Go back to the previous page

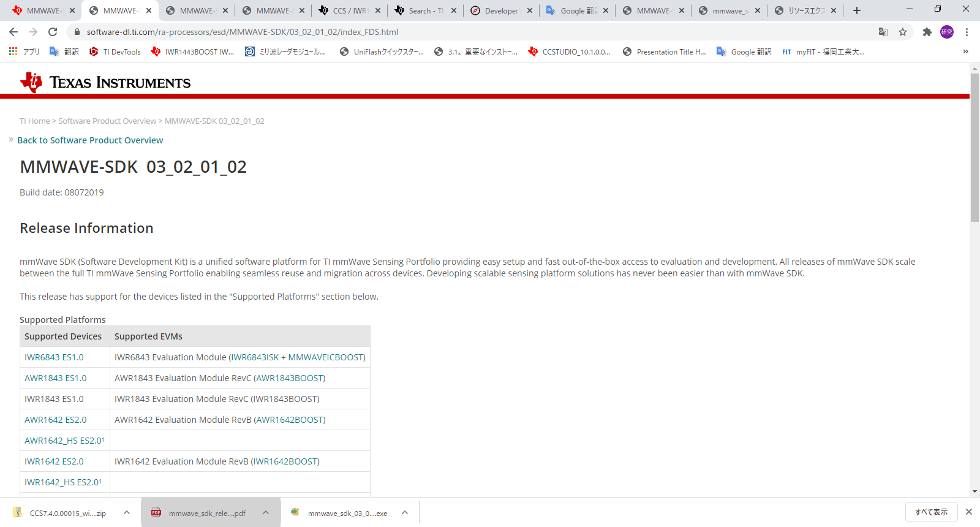tap(13, 32)
